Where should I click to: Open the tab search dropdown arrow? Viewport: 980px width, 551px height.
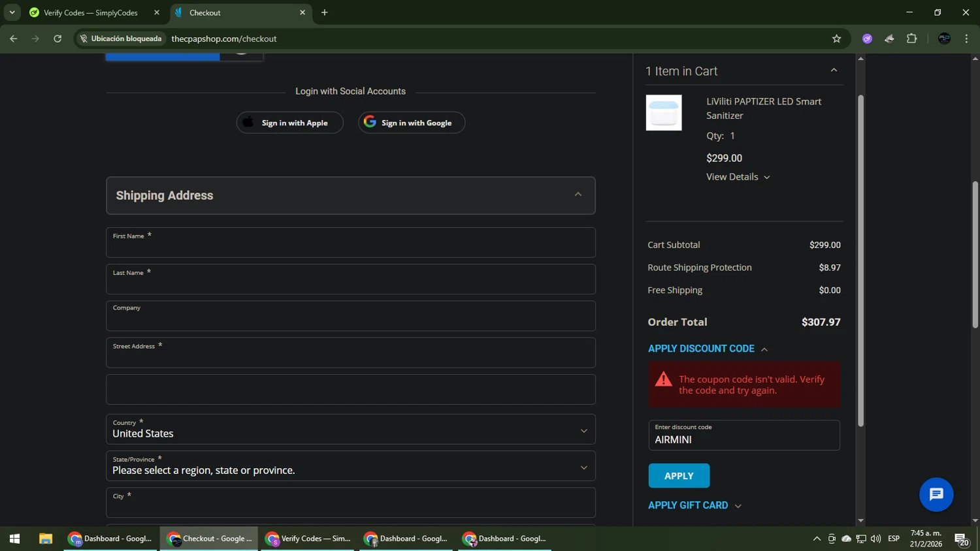coord(12,12)
